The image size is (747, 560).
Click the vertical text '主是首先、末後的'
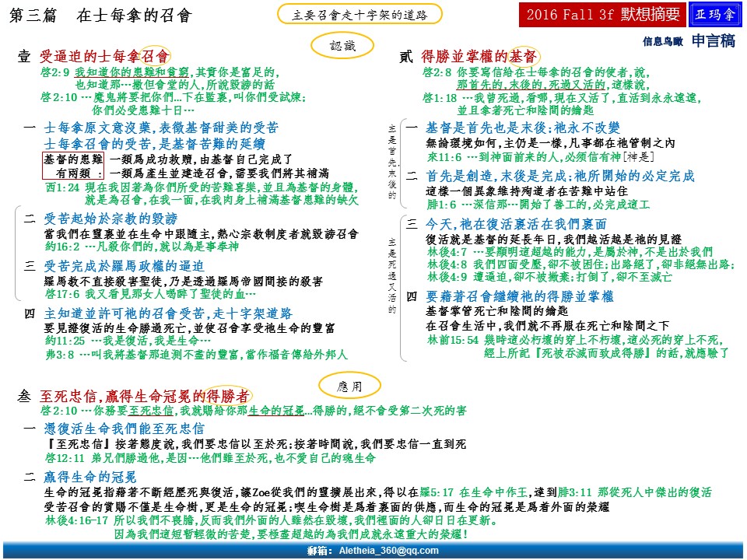click(x=391, y=165)
